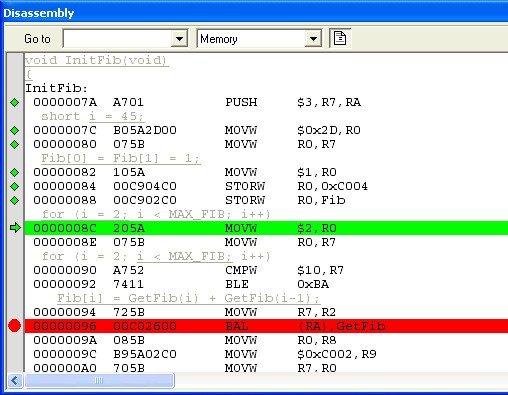Image resolution: width=508 pixels, height=395 pixels.
Task: Click the 'Fib[i] = GetFib(i) + GetFib(i-1);' source line
Action: pos(189,298)
